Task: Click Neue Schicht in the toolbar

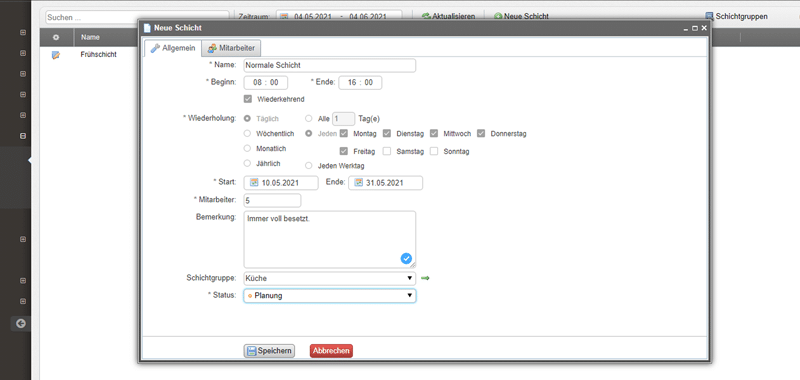Action: tap(521, 16)
